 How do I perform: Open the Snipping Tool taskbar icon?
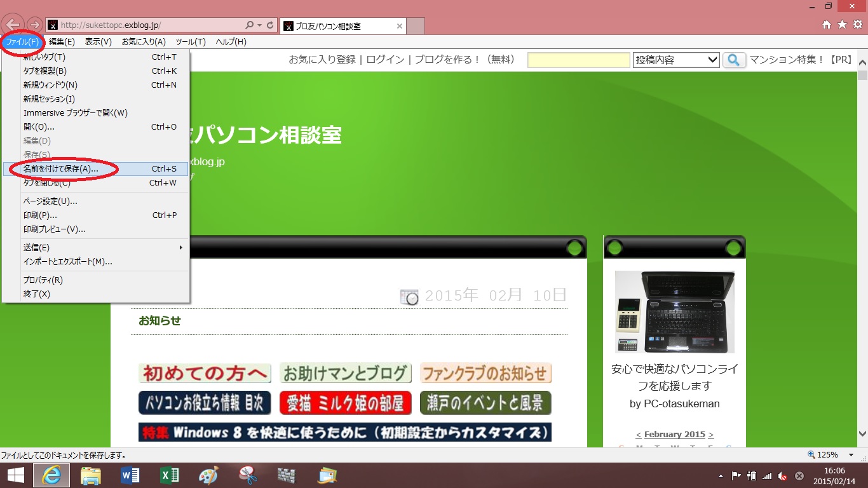pos(248,475)
